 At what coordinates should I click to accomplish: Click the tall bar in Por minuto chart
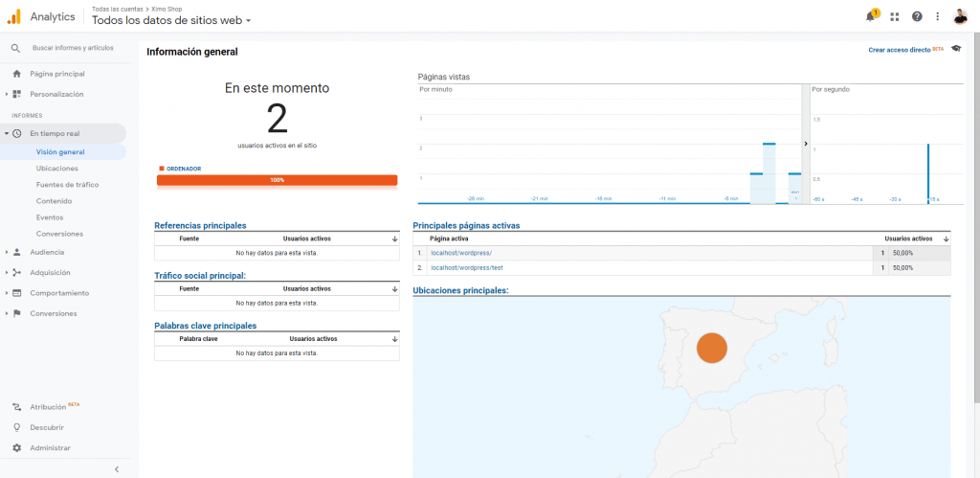768,173
